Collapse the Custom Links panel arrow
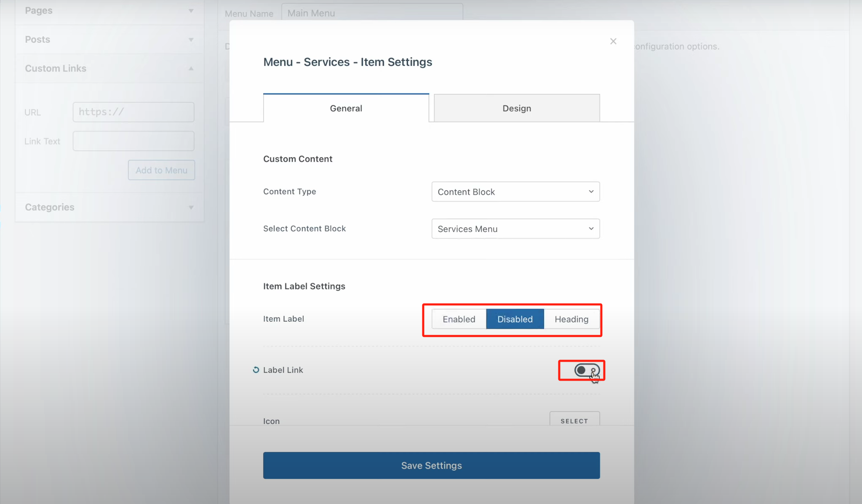This screenshot has width=862, height=504. (191, 69)
